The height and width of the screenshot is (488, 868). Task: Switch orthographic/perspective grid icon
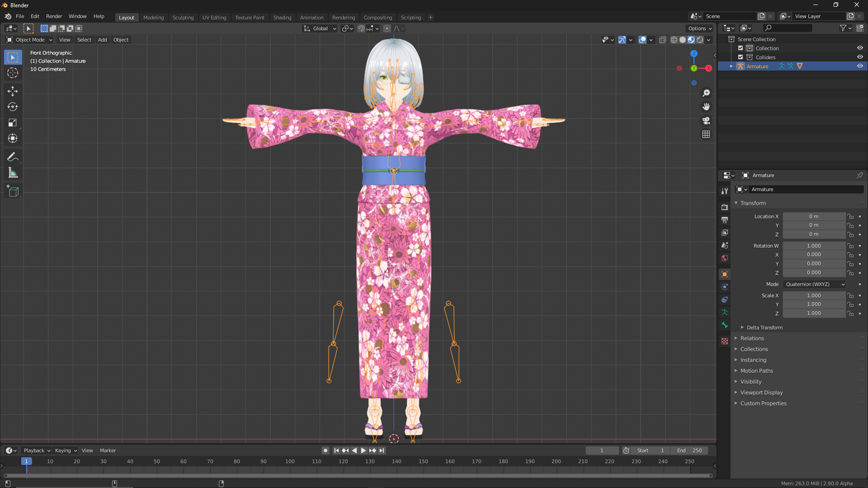coord(706,135)
